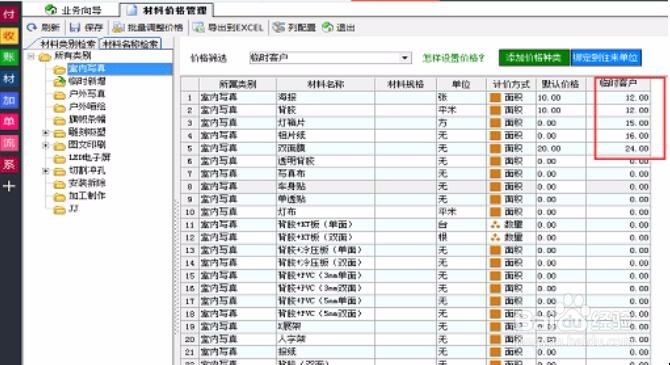Click the 业务向导 tab house icon
The image size is (670, 365).
(51, 10)
